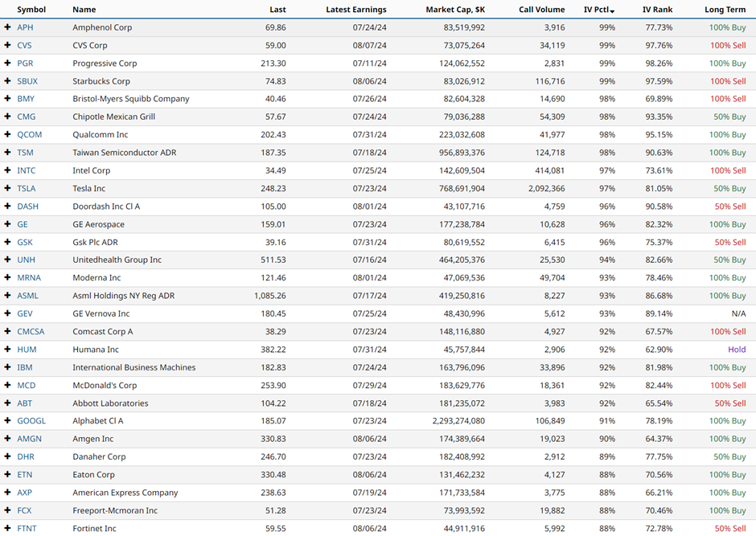Click plus icon beside IBM
The width and height of the screenshot is (756, 536).
[x=8, y=367]
